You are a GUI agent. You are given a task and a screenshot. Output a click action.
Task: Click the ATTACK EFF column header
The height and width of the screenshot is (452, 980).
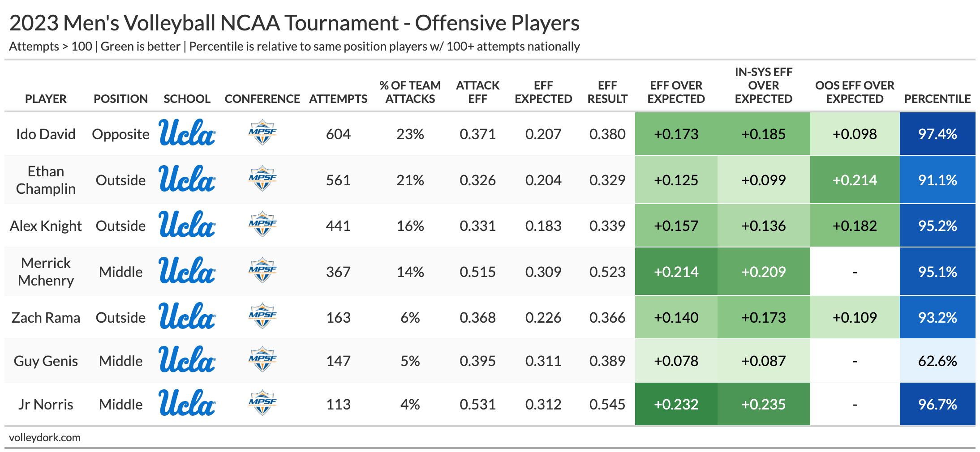(x=477, y=92)
